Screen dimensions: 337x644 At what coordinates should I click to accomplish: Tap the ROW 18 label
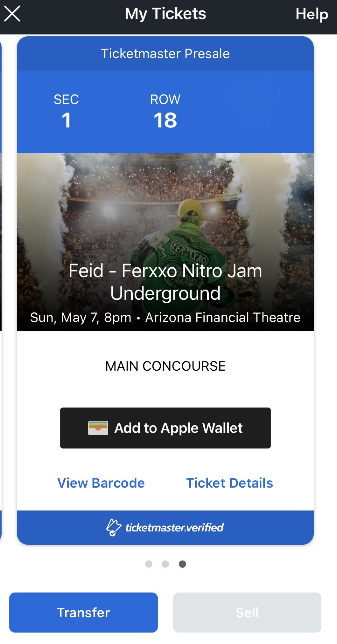point(165,111)
